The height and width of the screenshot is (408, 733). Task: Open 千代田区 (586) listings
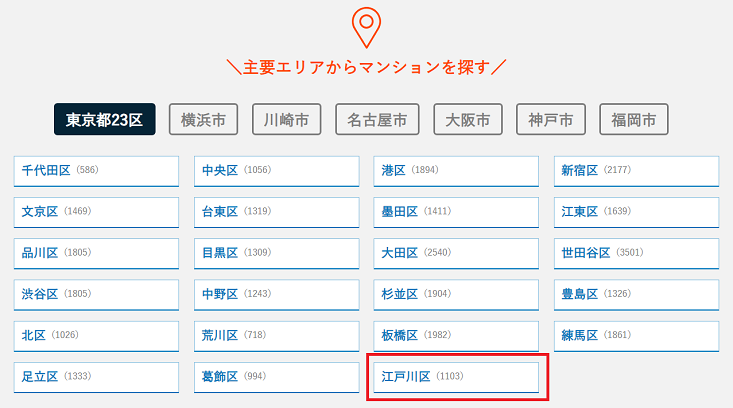(96, 171)
